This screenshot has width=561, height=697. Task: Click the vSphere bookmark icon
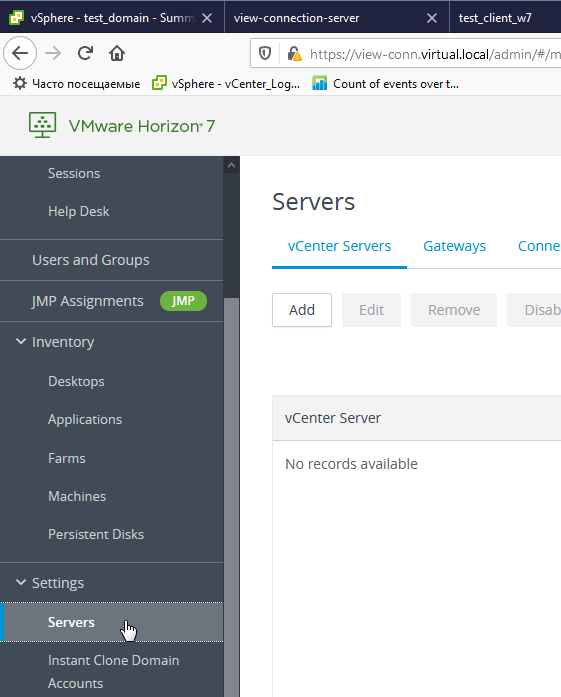pos(159,83)
